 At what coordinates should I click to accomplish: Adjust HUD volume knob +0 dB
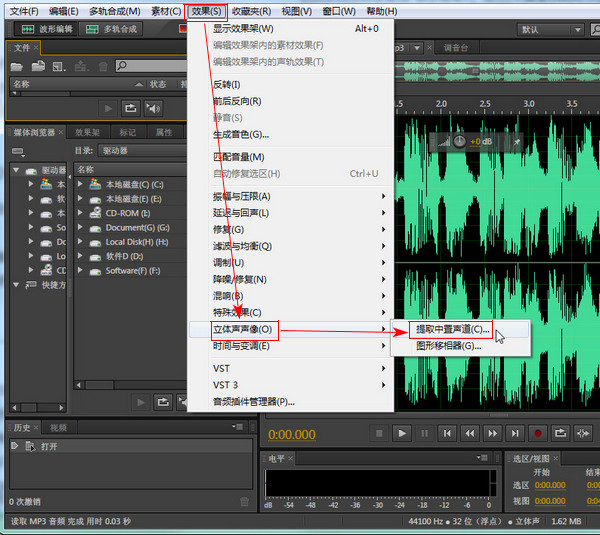coord(459,142)
